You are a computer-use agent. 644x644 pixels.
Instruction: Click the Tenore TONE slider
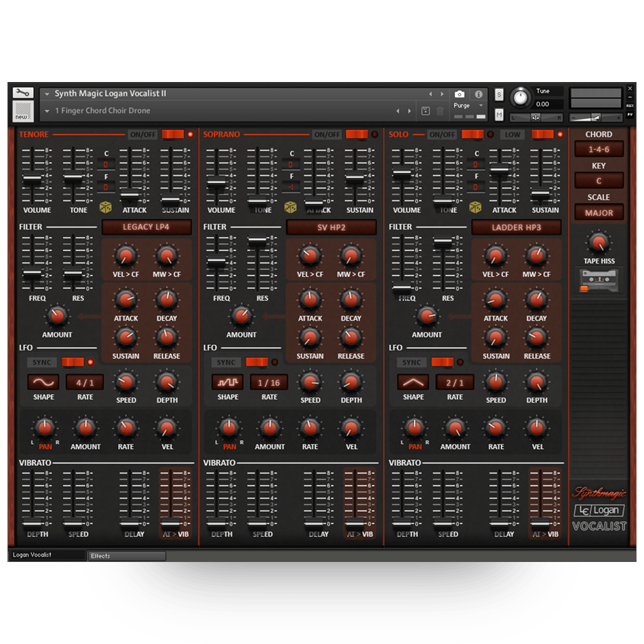(73, 178)
